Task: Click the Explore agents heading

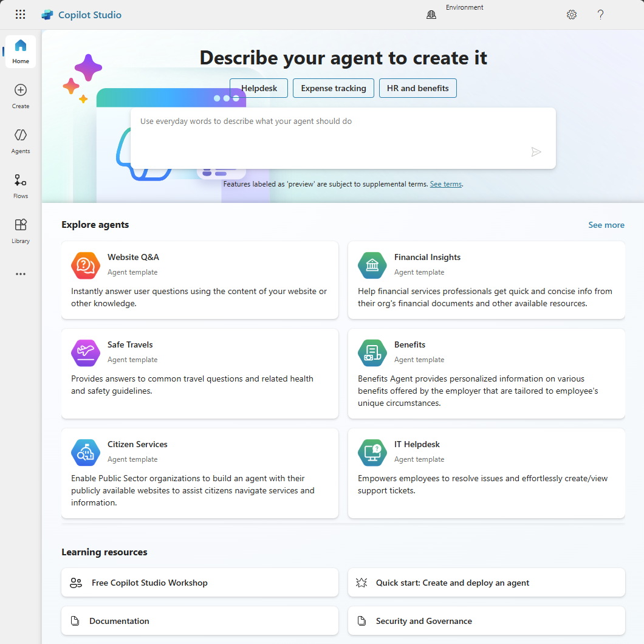Action: [x=95, y=225]
